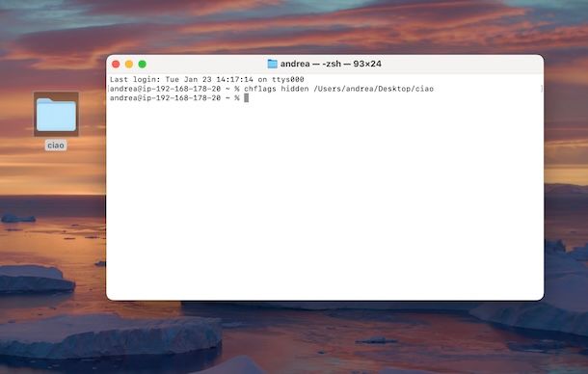Click the andrea folder proxy icon in title bar

click(x=272, y=64)
